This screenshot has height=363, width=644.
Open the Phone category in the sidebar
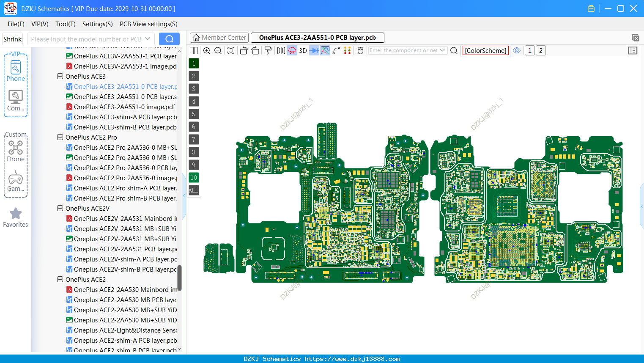point(16,71)
